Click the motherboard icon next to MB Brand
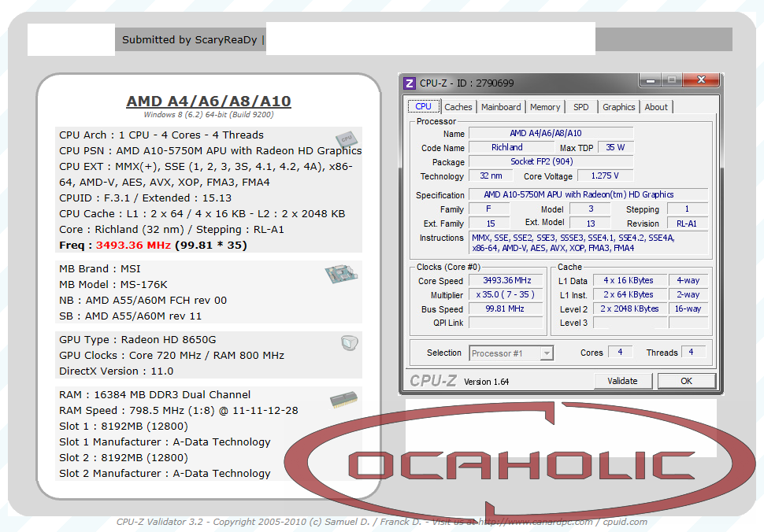Screen dimensions: 764x532 tap(341, 274)
